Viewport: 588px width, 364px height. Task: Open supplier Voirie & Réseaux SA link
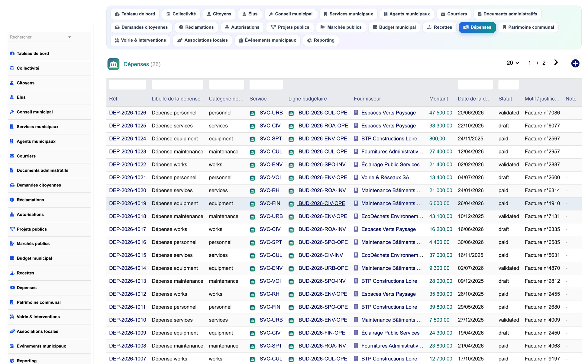(x=385, y=177)
